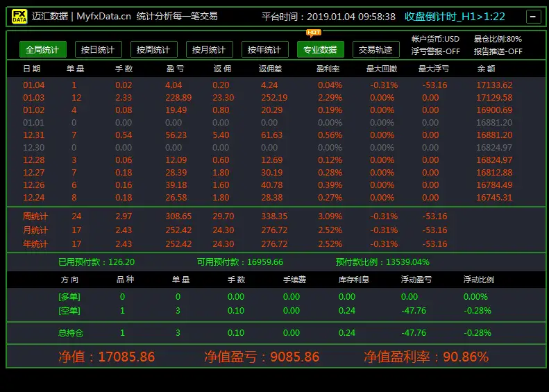Click the 2.29% profit rate cell
Image resolution: width=549 pixels, height=392 pixels.
click(330, 98)
